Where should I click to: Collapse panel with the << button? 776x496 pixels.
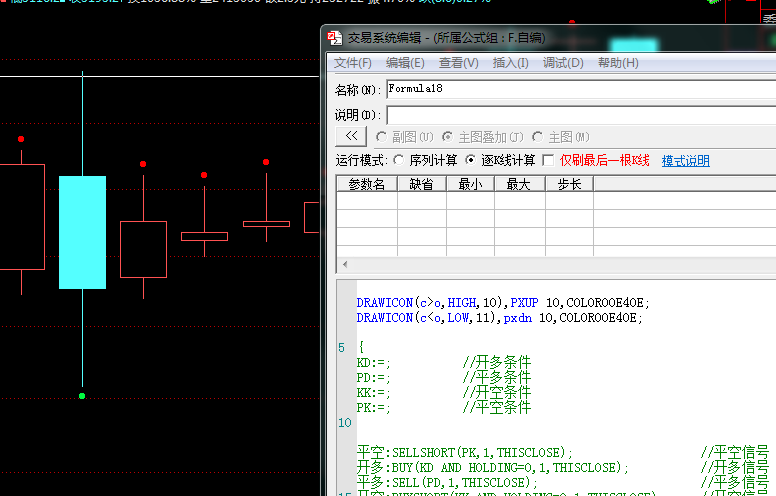pyautogui.click(x=350, y=137)
